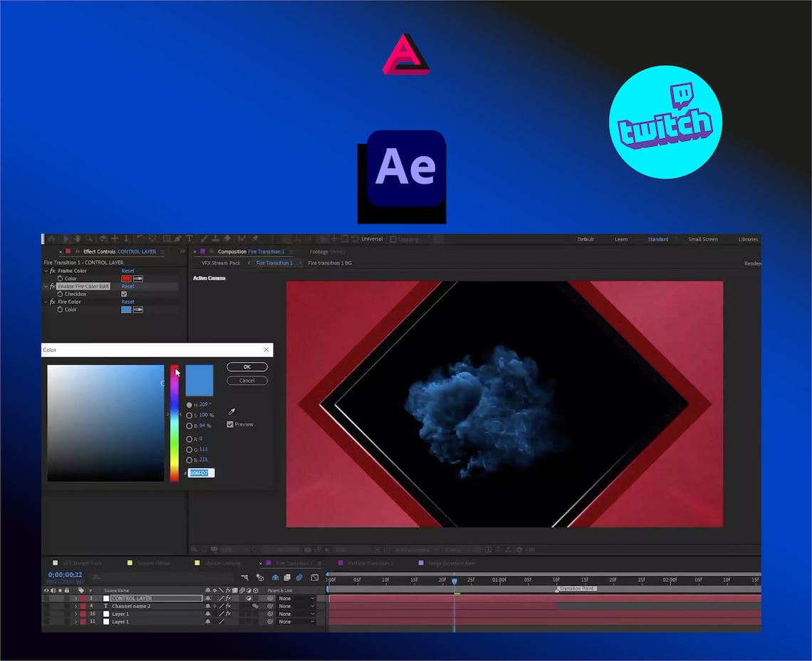Image resolution: width=812 pixels, height=661 pixels.
Task: Uncheck Preview in the Color picker dialog
Action: [229, 424]
